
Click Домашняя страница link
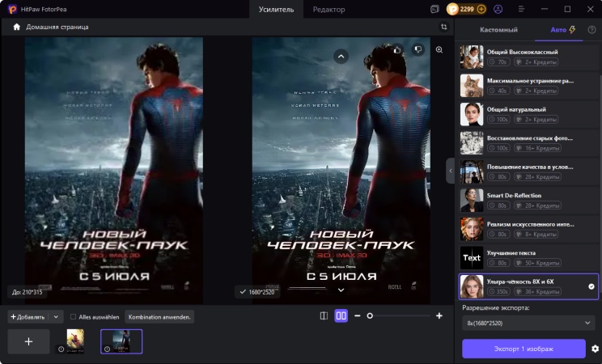(x=57, y=27)
